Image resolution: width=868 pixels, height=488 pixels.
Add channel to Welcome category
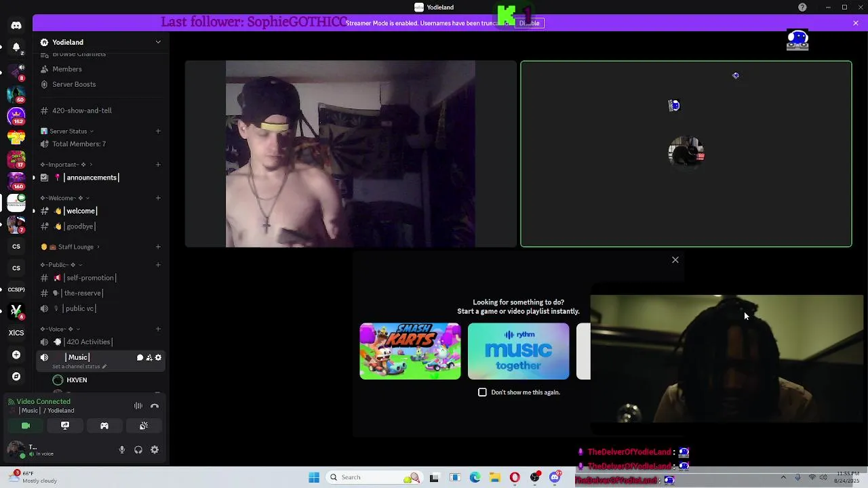[x=158, y=198]
